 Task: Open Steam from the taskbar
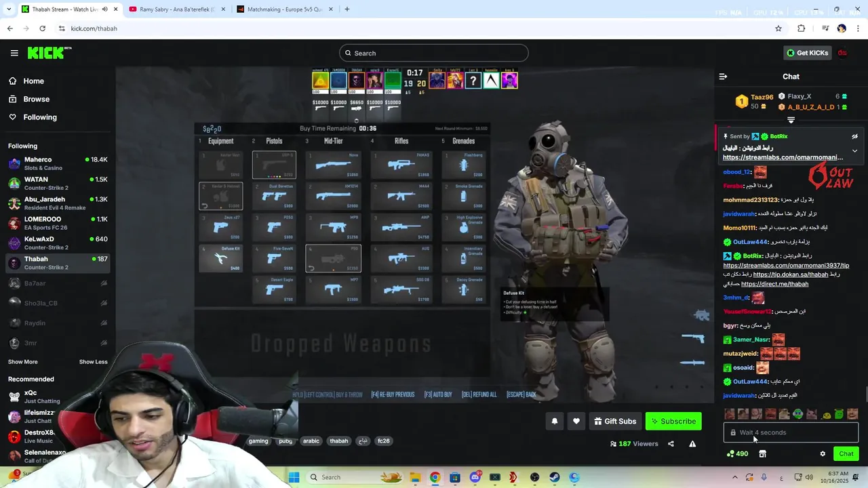click(554, 477)
